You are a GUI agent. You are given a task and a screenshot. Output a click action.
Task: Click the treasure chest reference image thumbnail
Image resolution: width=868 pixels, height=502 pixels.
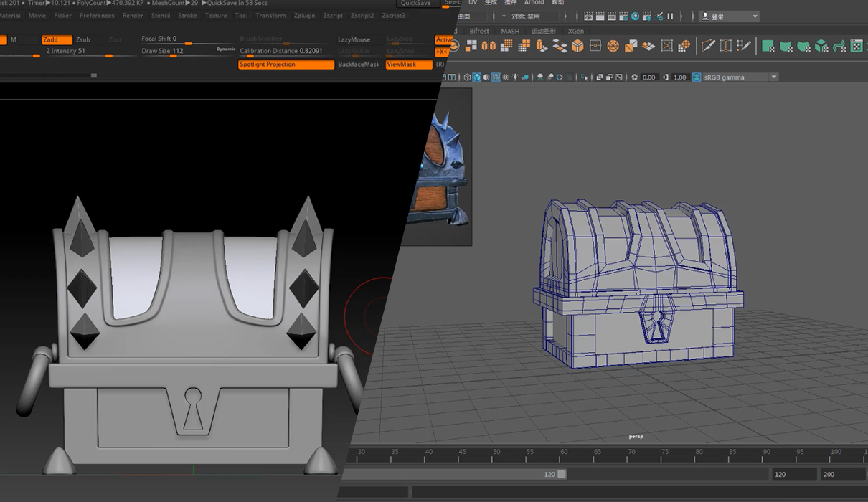[440, 166]
